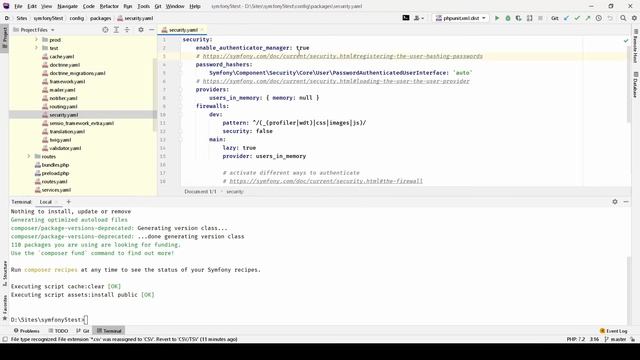Push commits with Git arrow icon
The image size is (640, 360).
(x=588, y=18)
